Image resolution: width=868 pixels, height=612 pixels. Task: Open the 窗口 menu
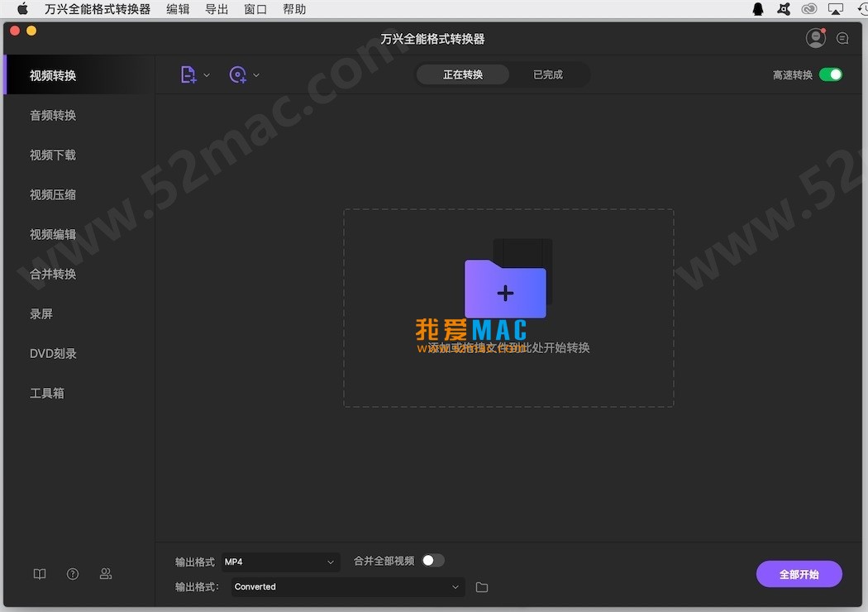pos(255,9)
